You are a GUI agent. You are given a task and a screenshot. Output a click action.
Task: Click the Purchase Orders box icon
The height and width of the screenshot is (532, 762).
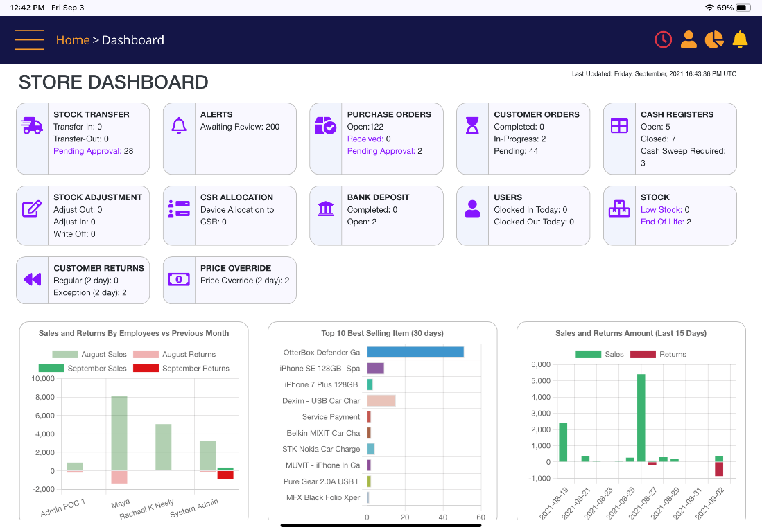click(x=326, y=125)
